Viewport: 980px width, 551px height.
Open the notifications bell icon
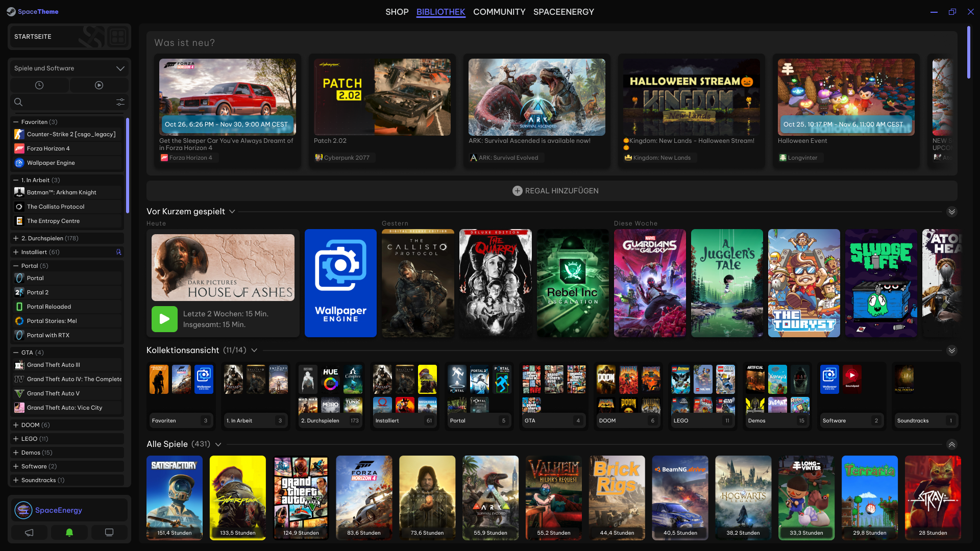click(69, 532)
